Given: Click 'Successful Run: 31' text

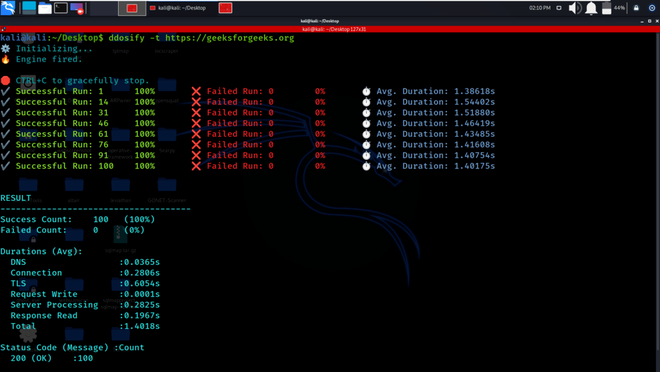Looking at the screenshot, I should coord(62,113).
